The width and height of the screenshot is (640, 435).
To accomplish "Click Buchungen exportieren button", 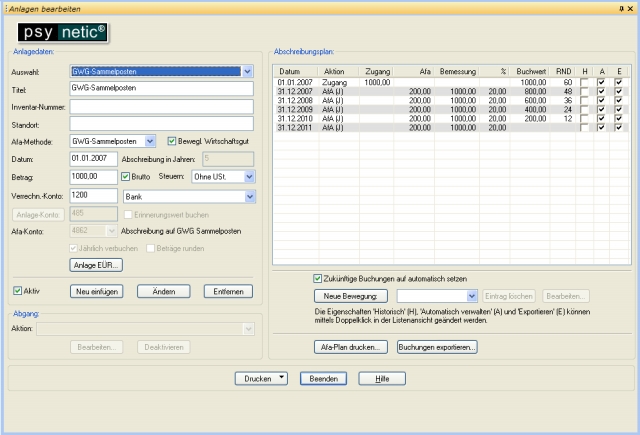I will (x=437, y=347).
